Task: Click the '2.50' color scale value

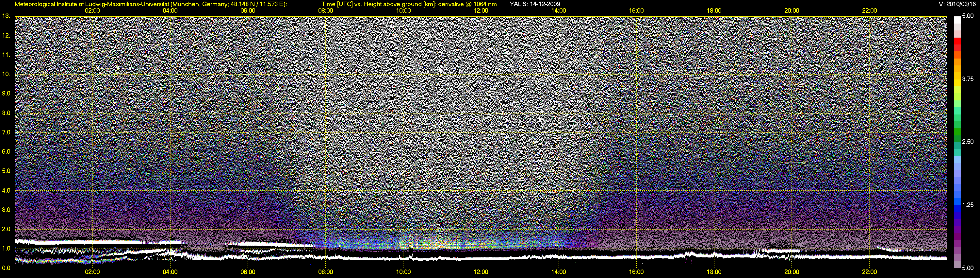Action: click(968, 142)
